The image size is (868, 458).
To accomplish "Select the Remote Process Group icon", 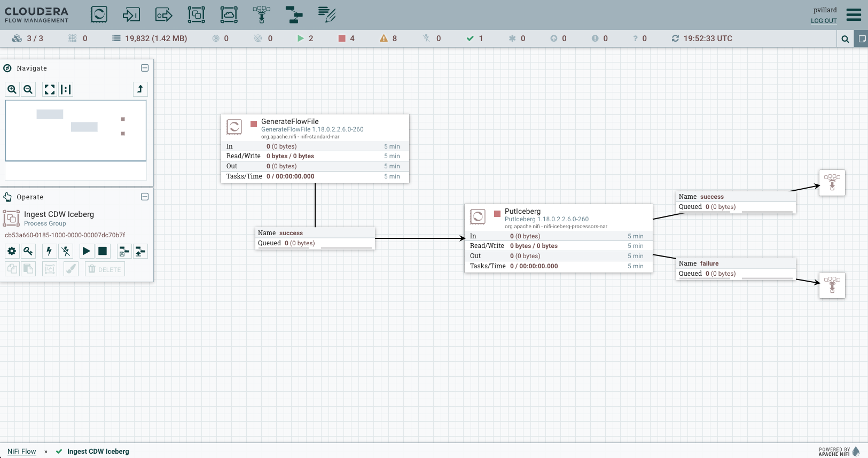I will click(x=229, y=14).
